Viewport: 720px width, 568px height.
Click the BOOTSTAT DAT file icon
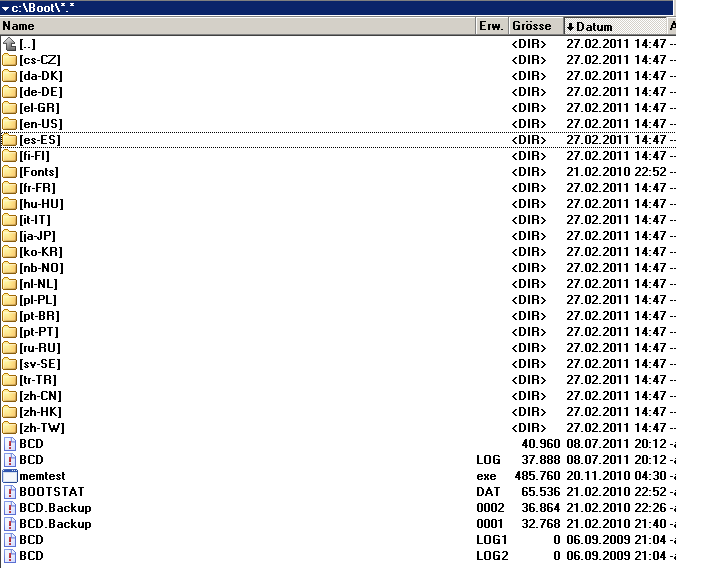tap(10, 492)
